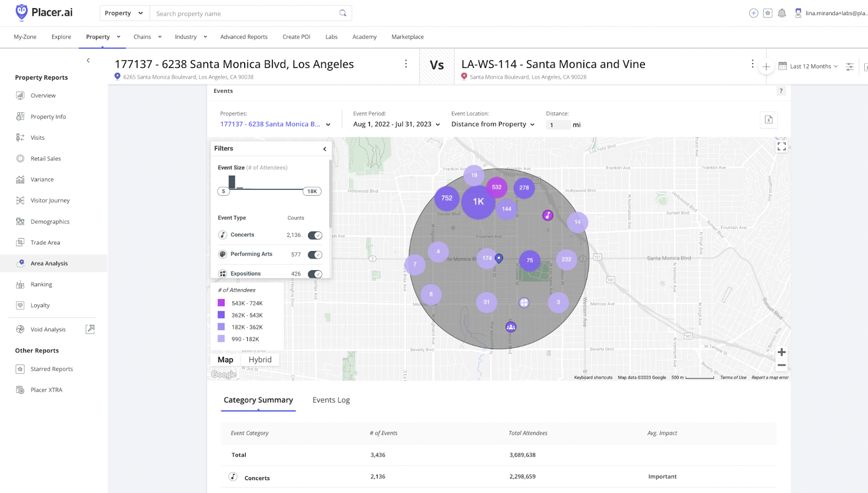The height and width of the screenshot is (493, 868).
Task: Export the Events data file icon
Action: [769, 120]
